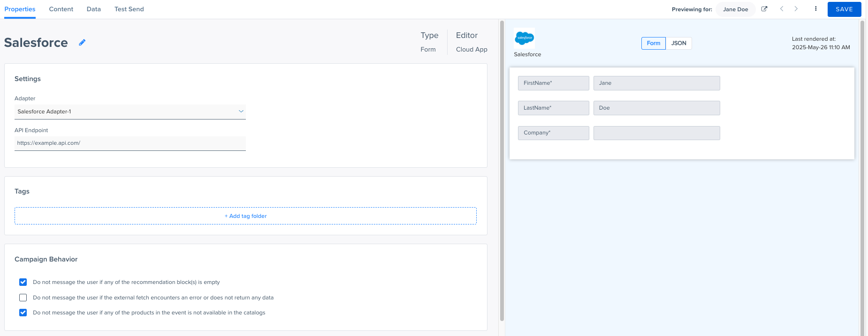The height and width of the screenshot is (336, 868).
Task: Click the right preview panel scrollbar
Action: (x=862, y=178)
